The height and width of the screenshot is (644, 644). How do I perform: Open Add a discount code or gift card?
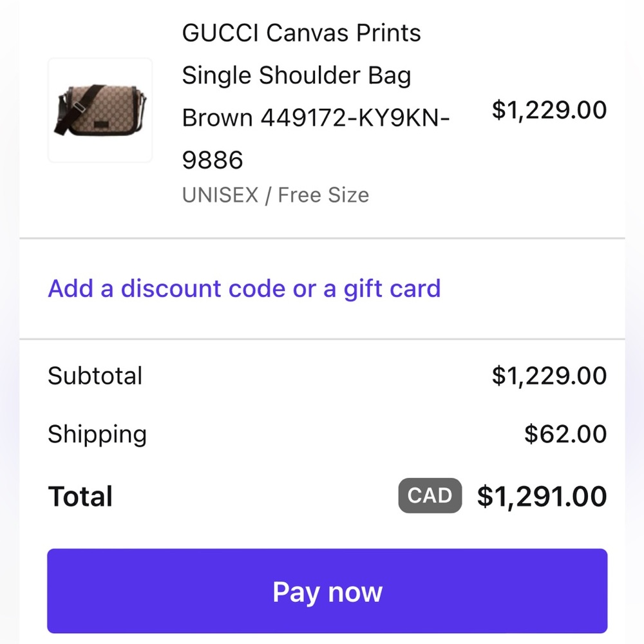pos(244,289)
